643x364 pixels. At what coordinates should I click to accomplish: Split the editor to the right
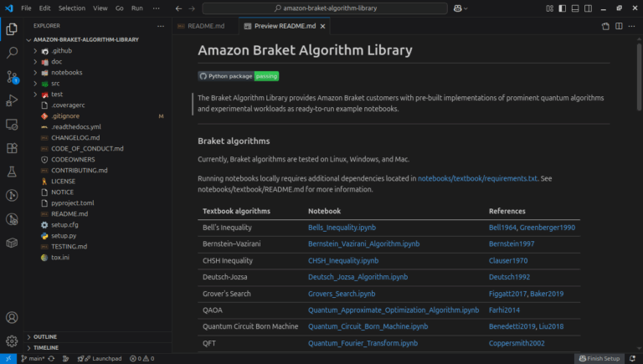point(619,26)
